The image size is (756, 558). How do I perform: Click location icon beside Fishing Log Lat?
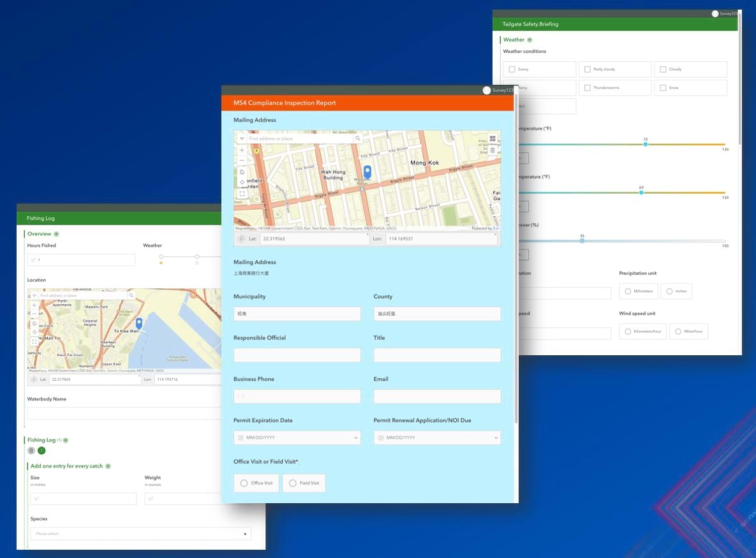(34, 379)
